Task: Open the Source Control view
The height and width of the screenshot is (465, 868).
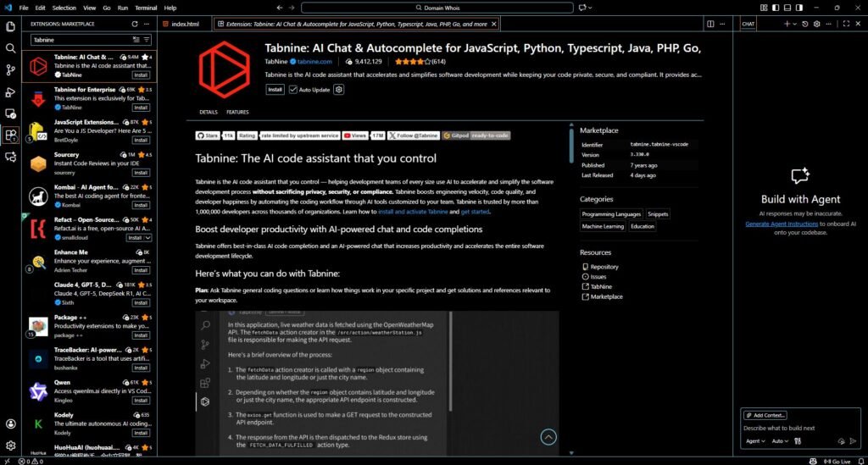Action: point(11,70)
